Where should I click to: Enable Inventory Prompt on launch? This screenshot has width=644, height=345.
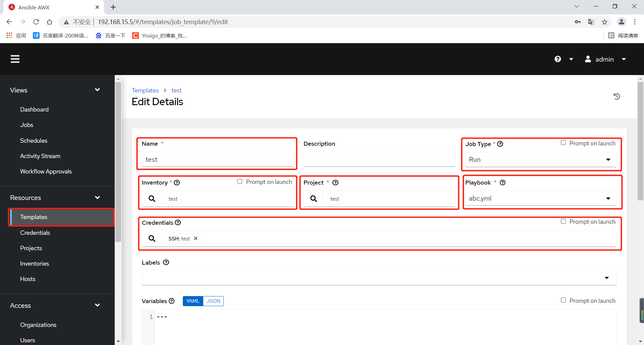coord(239,182)
